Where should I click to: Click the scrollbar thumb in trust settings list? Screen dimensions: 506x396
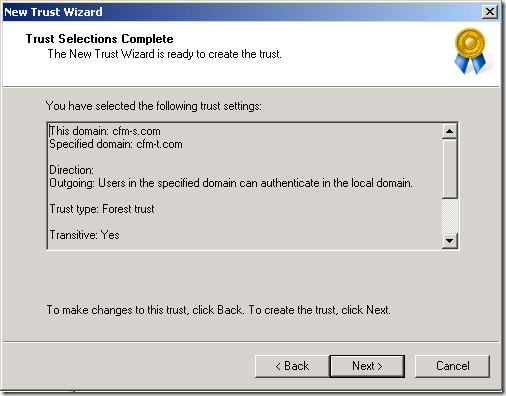[x=449, y=169]
